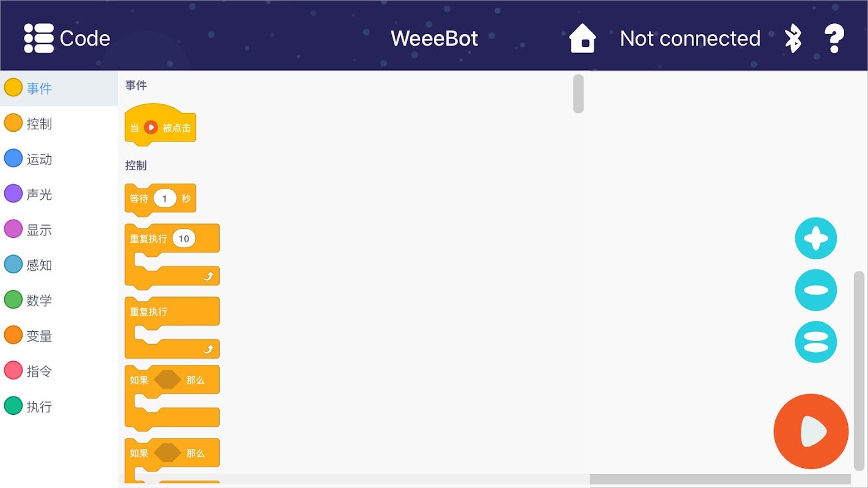The height and width of the screenshot is (488, 868).
Task: Zoom out with the minus button
Action: (816, 290)
